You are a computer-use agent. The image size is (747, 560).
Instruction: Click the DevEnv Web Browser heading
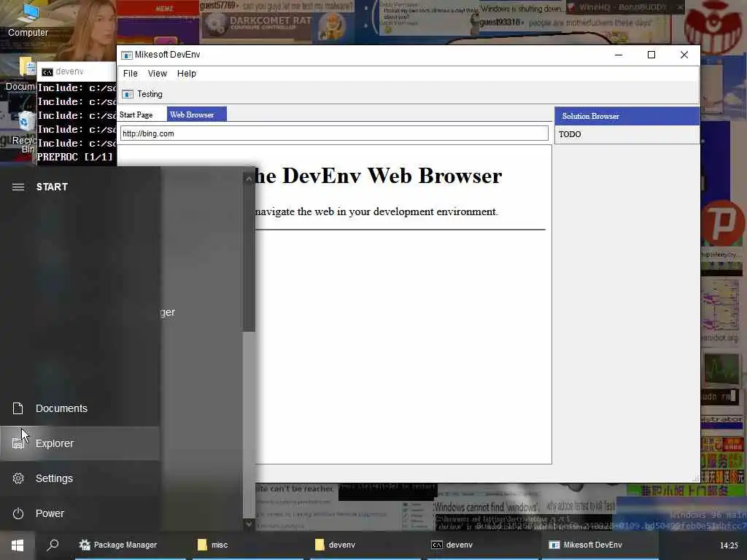378,176
